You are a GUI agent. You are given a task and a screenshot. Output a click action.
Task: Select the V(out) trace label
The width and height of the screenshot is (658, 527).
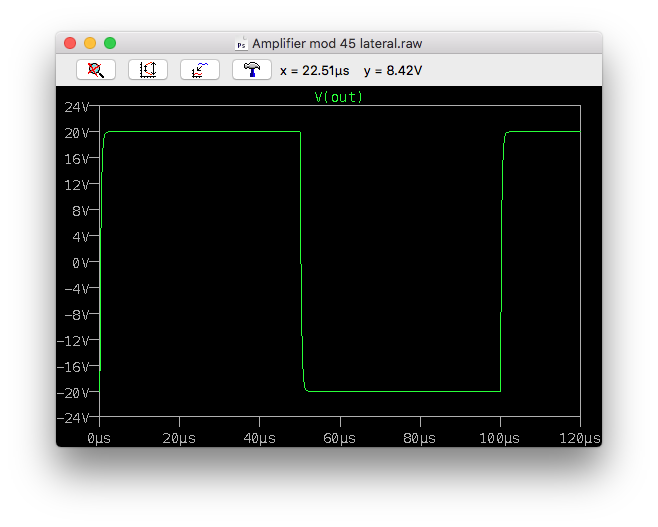339,97
